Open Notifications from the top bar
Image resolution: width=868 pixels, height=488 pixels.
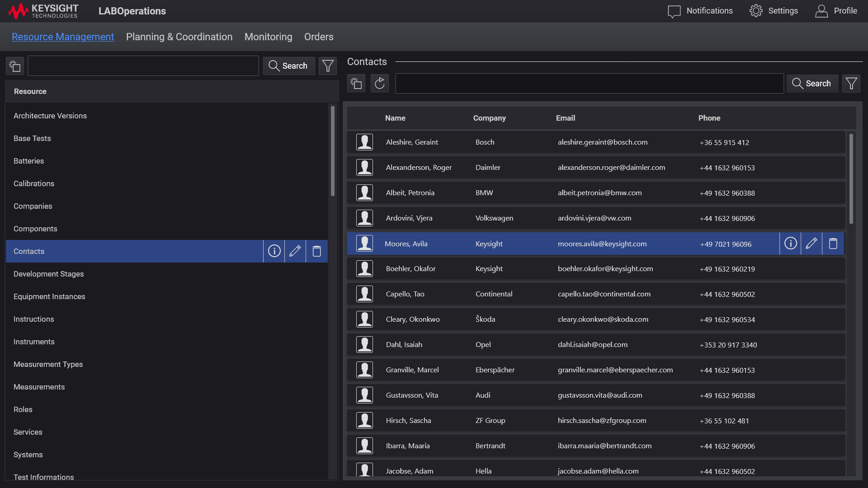(x=700, y=11)
